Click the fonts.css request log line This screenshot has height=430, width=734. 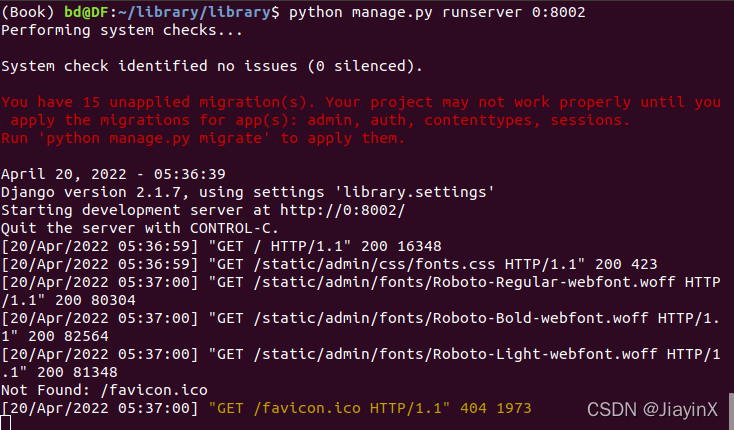point(329,264)
